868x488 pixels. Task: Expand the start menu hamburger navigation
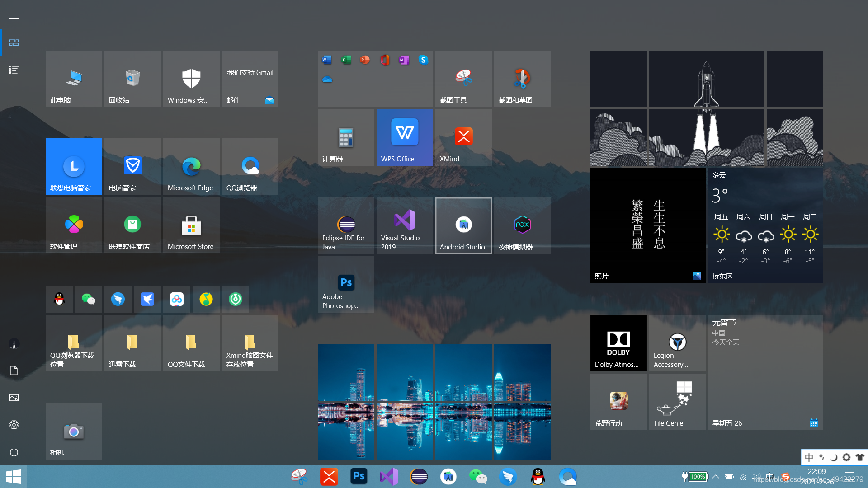pos(14,16)
